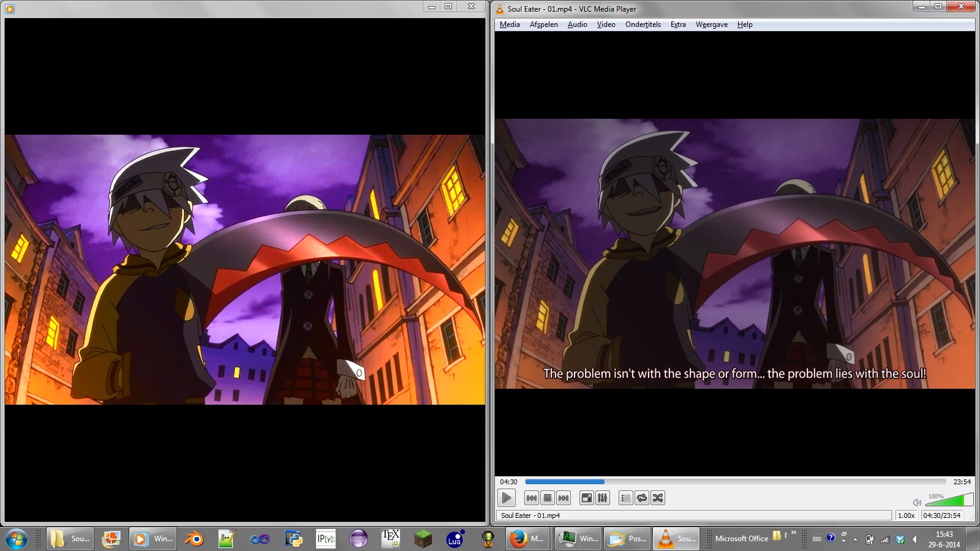Click the elapsed time 04:30 label
The height and width of the screenshot is (551, 980).
coord(508,482)
